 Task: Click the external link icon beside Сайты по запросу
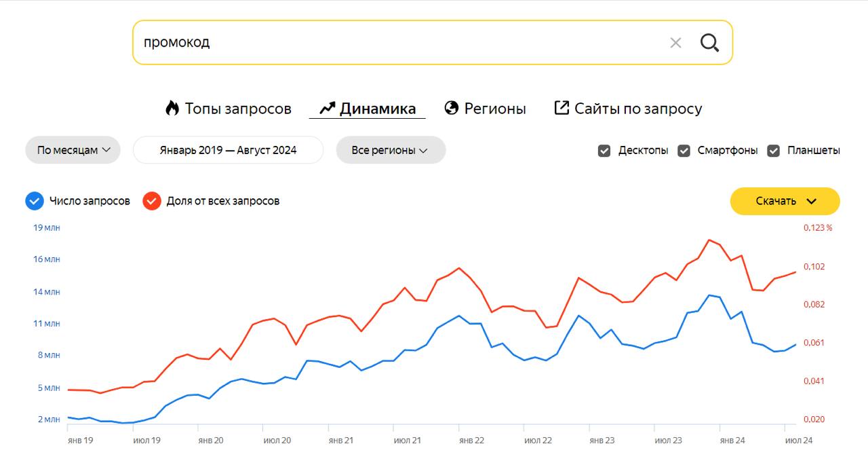point(561,108)
